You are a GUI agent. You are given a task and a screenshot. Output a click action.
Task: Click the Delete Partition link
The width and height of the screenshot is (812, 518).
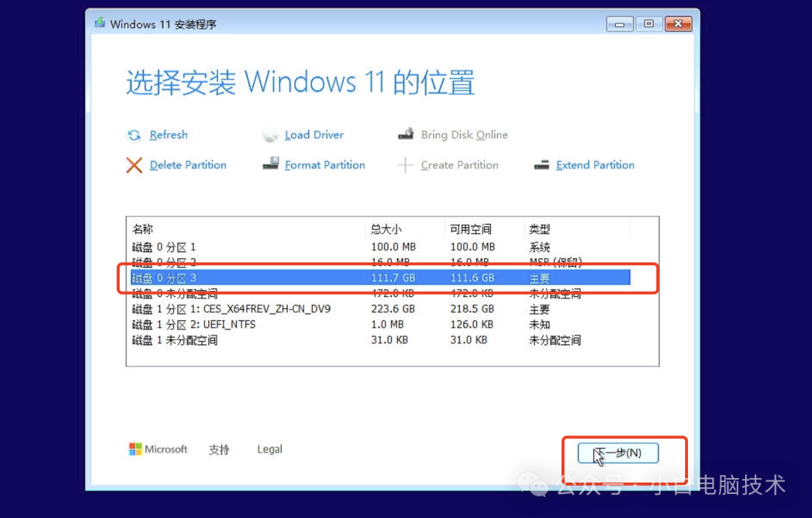click(x=188, y=165)
